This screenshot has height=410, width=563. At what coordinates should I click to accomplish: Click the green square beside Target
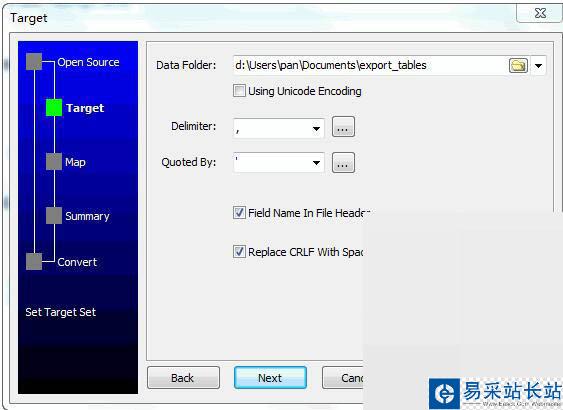click(x=54, y=108)
